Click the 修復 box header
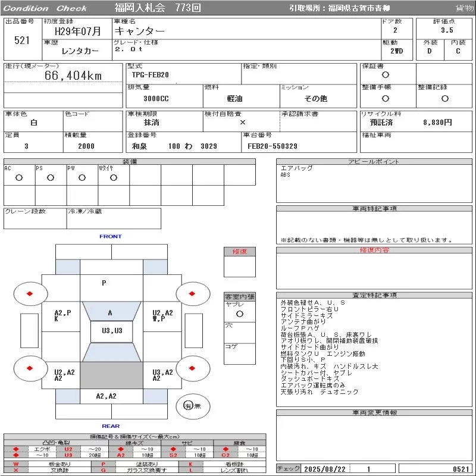Screen dimensions: 476x476 coord(240,252)
